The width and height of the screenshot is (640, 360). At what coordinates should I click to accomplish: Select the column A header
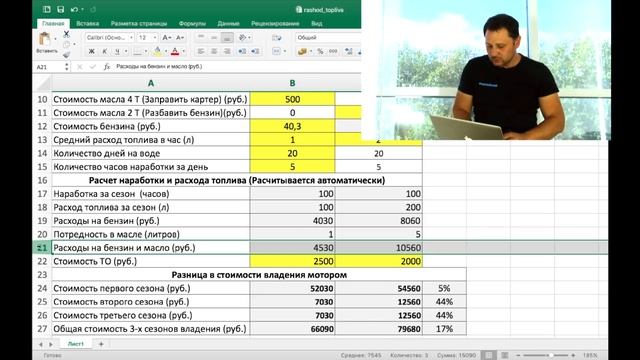[x=151, y=83]
